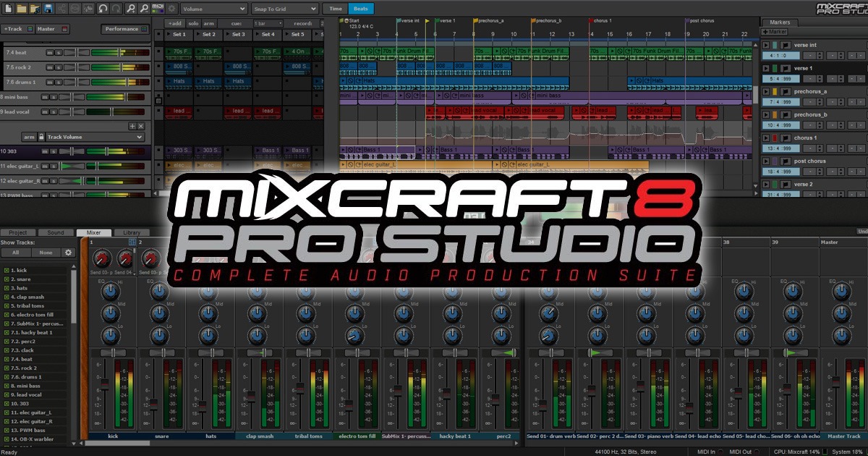Save the project using the Save icon
Image resolution: width=868 pixels, height=456 pixels.
click(48, 8)
